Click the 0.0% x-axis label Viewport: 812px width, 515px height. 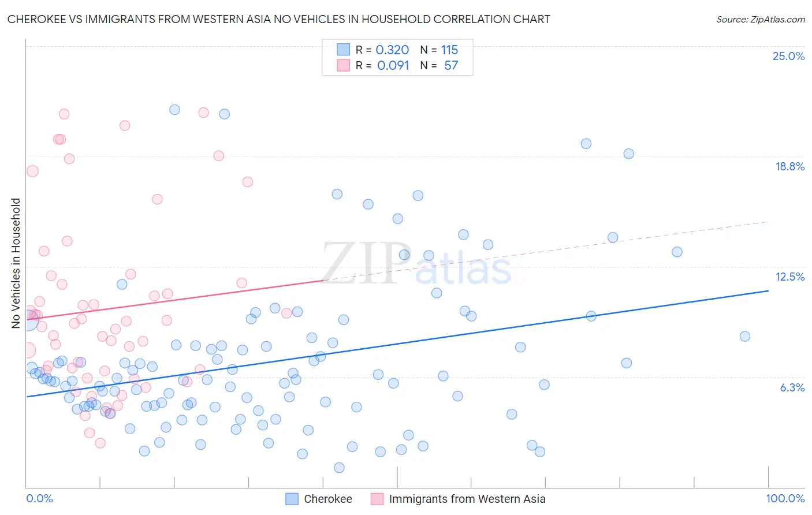[x=39, y=498]
